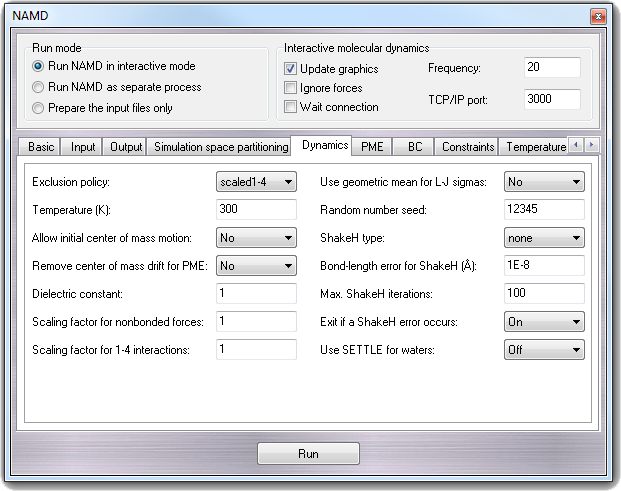The image size is (621, 491).
Task: Open the Exclusion policy dropdown
Action: tap(256, 182)
